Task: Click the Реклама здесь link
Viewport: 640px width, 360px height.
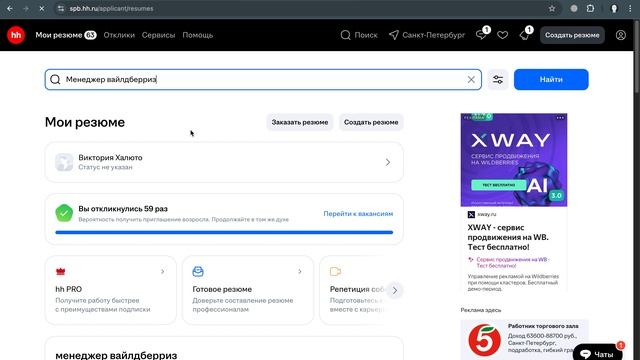Action: [x=481, y=310]
